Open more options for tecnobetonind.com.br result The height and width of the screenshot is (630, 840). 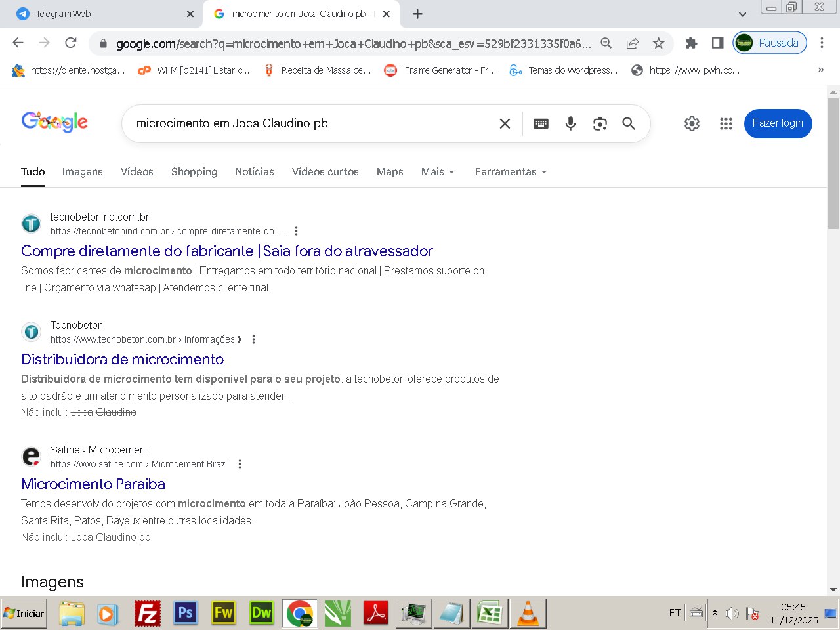pos(297,231)
